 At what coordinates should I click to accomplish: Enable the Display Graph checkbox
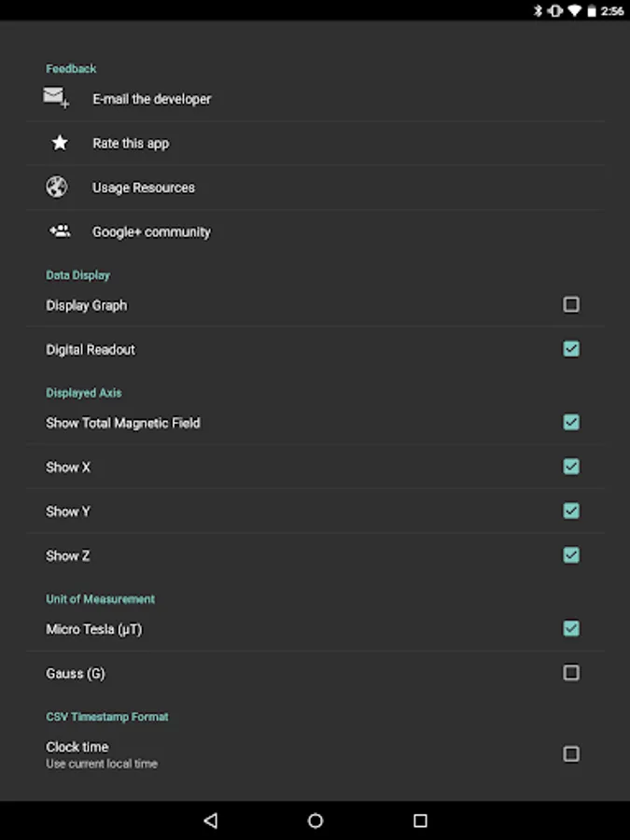571,304
